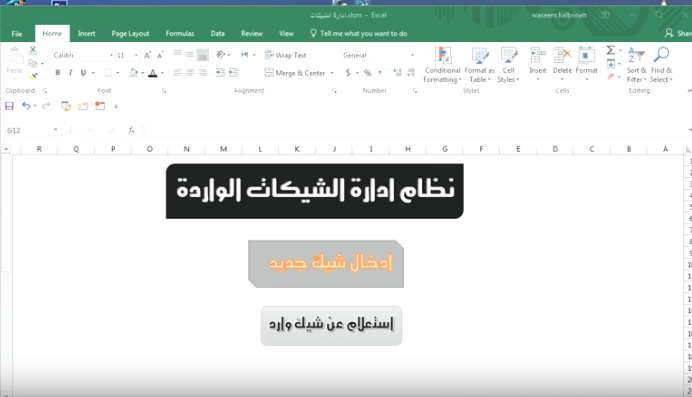This screenshot has height=397, width=692.
Task: Apply the Fill Color bucket
Action: 133,73
